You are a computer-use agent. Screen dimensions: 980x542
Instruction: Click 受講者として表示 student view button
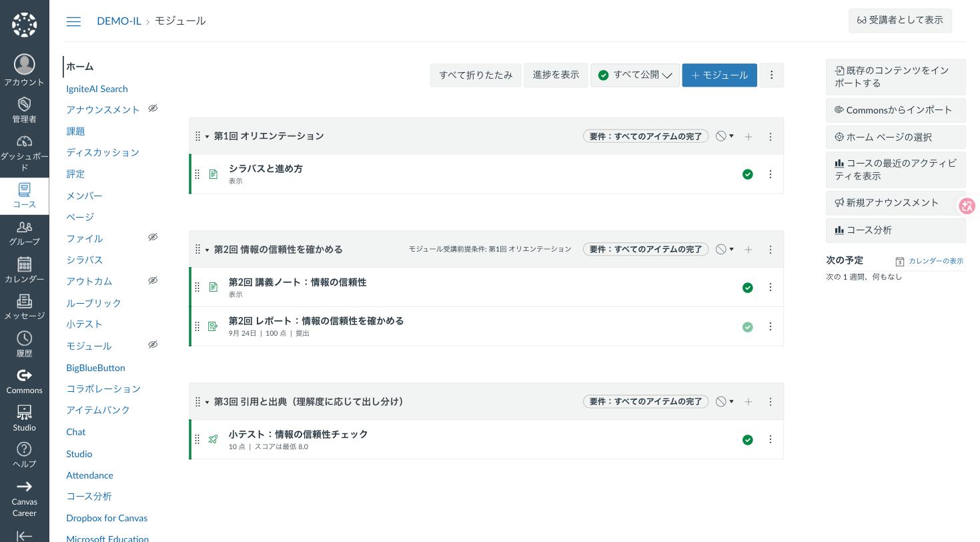point(900,20)
